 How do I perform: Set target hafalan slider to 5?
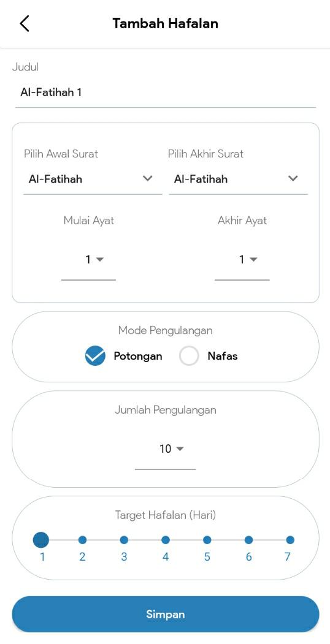207,540
